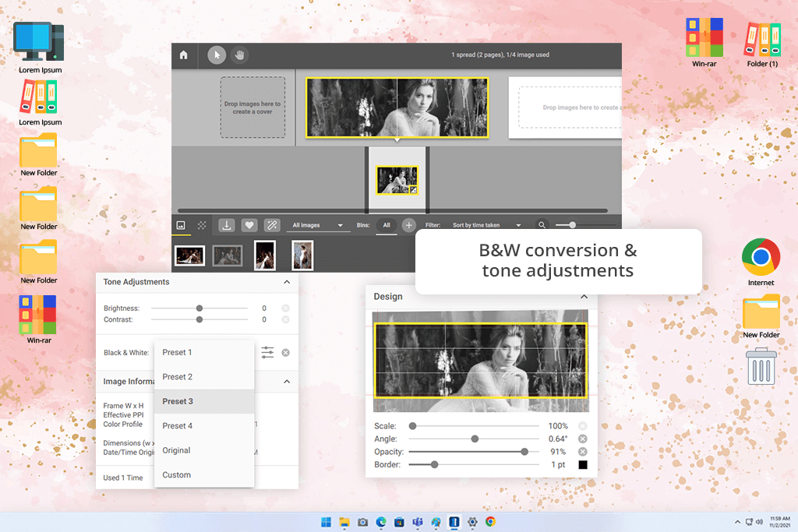Screen dimensions: 798x532
Task: Open Windows Start menu
Action: [x=327, y=522]
